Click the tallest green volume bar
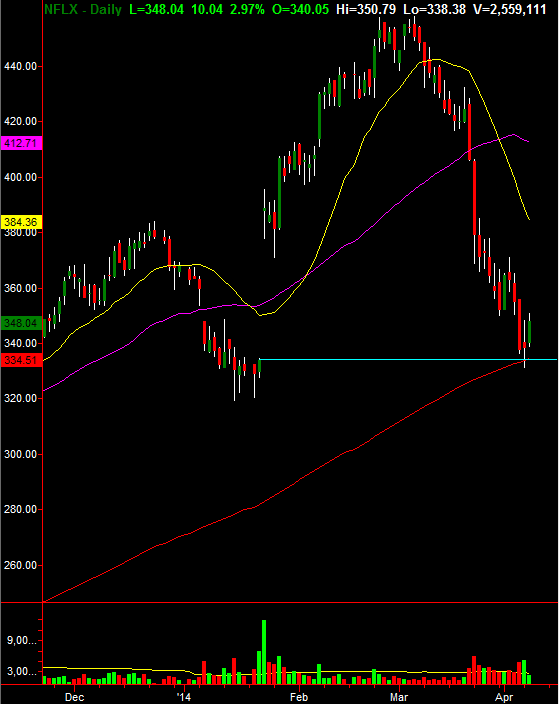Viewport: 559px width, 704px height. tap(264, 652)
